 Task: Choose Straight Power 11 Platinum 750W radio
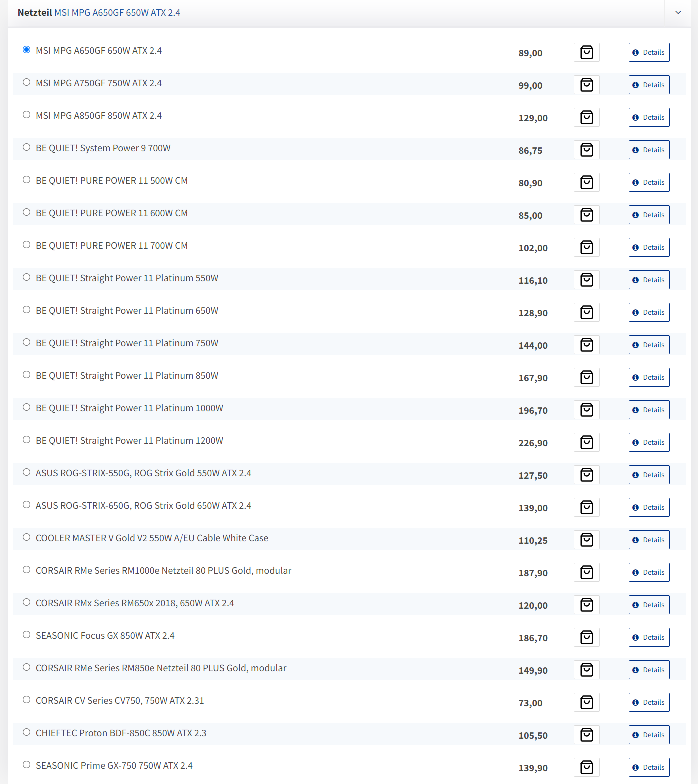[27, 342]
